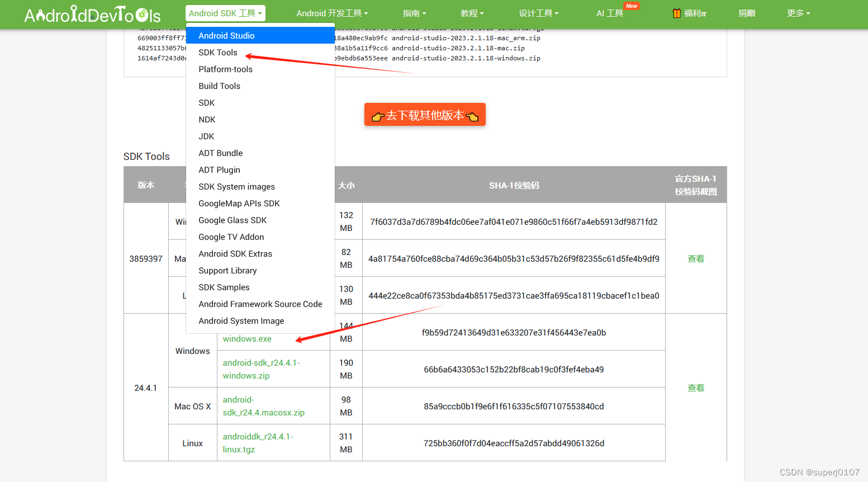Image resolution: width=868 pixels, height=482 pixels.
Task: Open ADT Plugin menu entry
Action: (260, 169)
